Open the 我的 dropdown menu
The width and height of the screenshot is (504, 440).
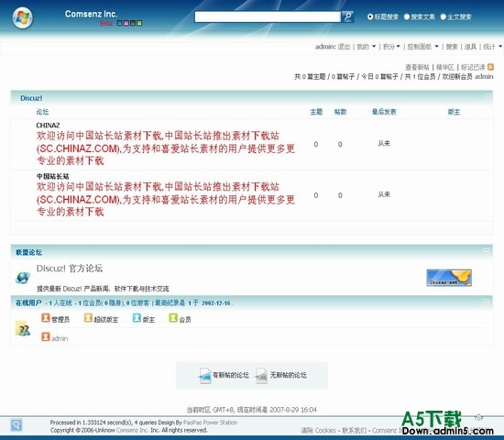coord(367,47)
